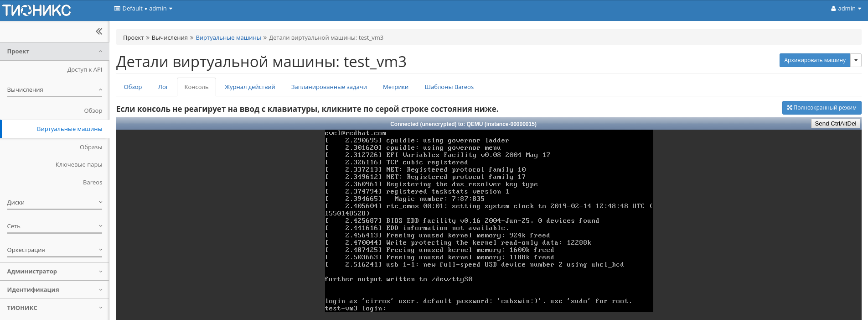868x320 pixels.
Task: Open the admin user menu
Action: [x=846, y=8]
